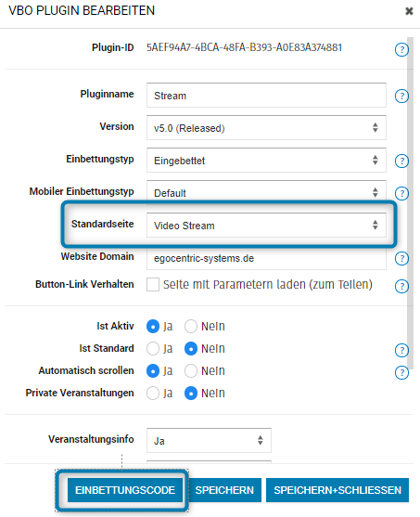Viewport: 420px width, 517px height.
Task: Enable 'Seite mit Parametern laden' checkbox
Action: (x=153, y=285)
